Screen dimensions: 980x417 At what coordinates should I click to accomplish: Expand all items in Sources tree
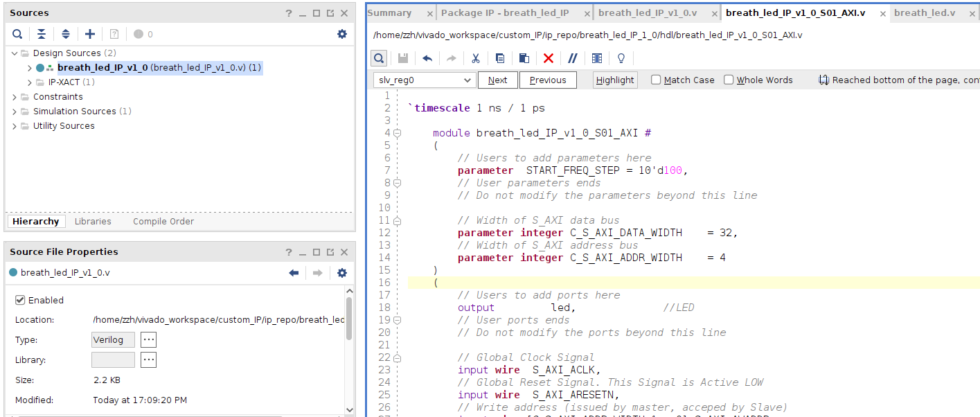point(66,34)
